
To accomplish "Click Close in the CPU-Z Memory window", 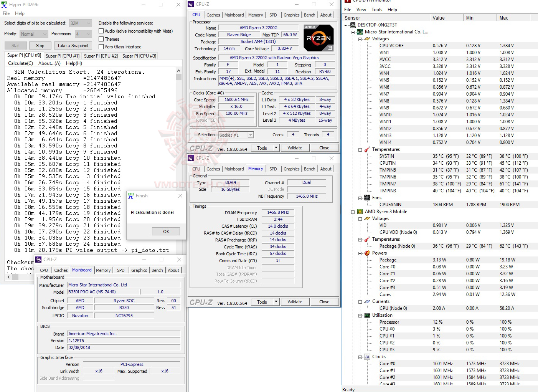I will pyautogui.click(x=324, y=302).
